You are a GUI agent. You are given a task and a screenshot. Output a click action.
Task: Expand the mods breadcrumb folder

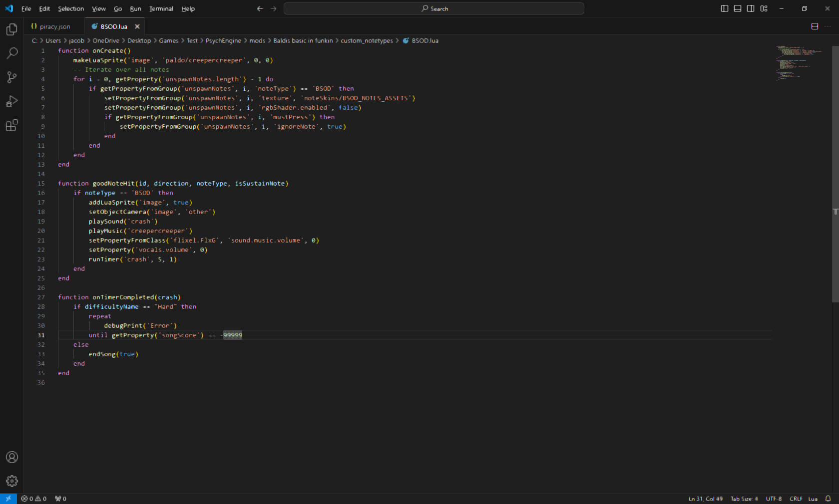coord(257,41)
